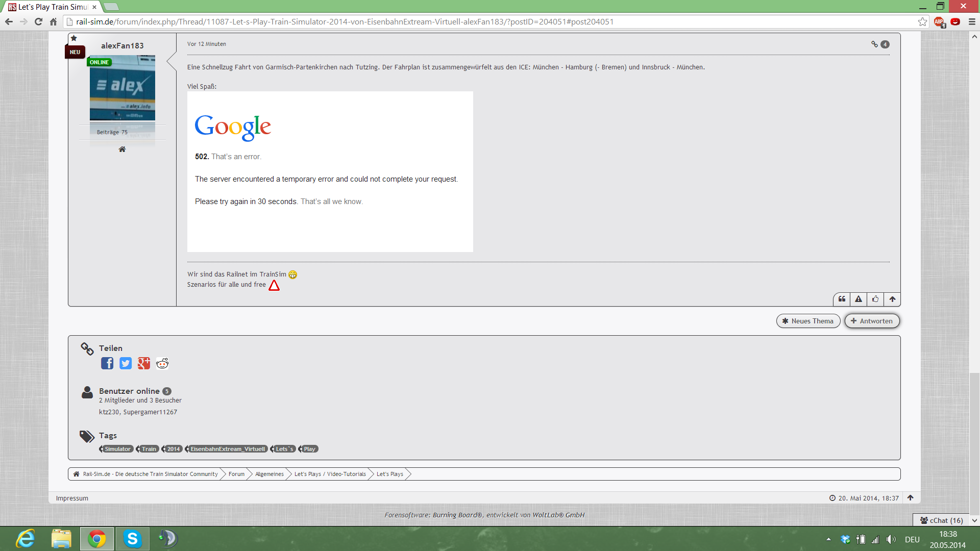This screenshot has height=551, width=980.
Task: Quote this post with quotation icon
Action: [x=842, y=299]
